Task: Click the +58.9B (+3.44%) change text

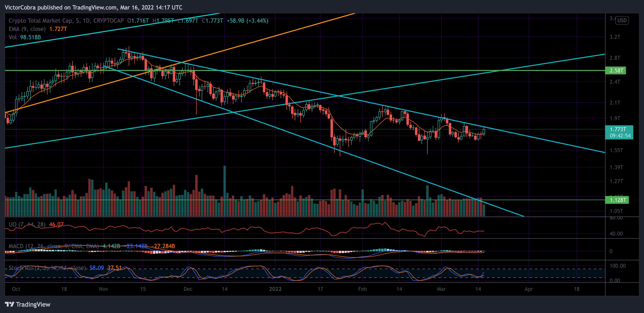Action: tap(247, 20)
